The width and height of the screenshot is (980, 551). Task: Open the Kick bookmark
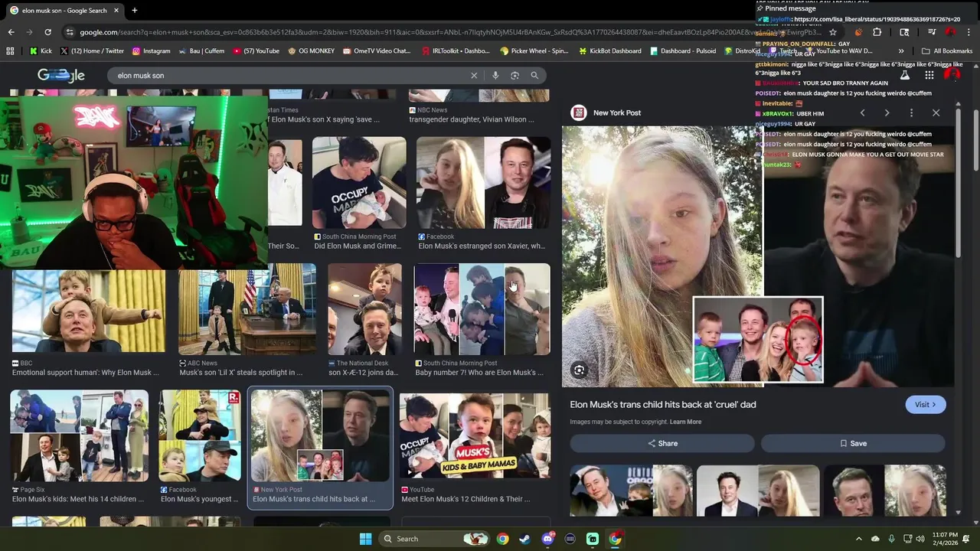(41, 51)
